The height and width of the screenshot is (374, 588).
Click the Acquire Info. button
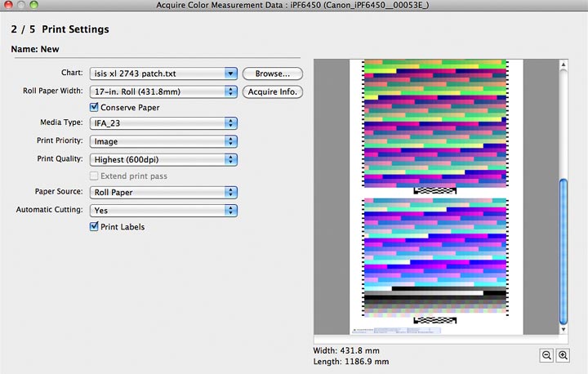point(273,92)
